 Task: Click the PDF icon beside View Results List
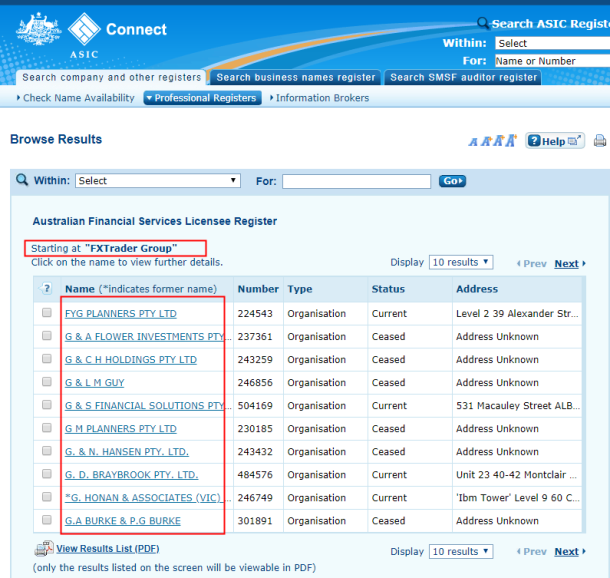click(x=43, y=549)
